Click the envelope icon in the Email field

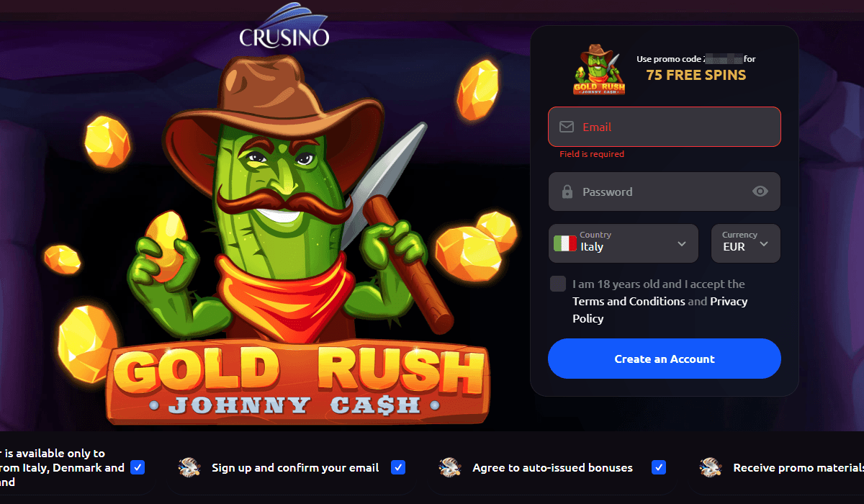click(567, 127)
